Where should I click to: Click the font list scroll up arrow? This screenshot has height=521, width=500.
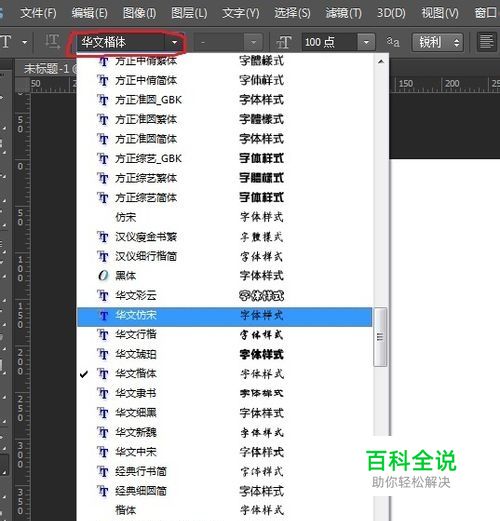click(x=381, y=62)
